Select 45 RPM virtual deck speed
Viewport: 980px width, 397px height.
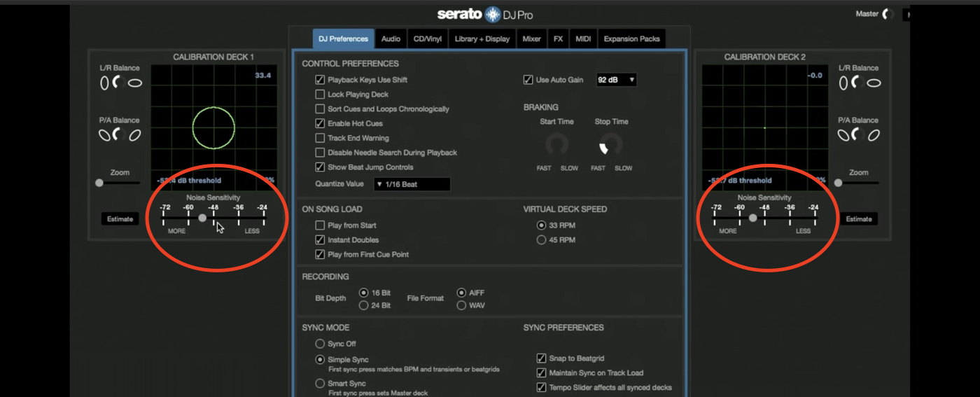(541, 240)
